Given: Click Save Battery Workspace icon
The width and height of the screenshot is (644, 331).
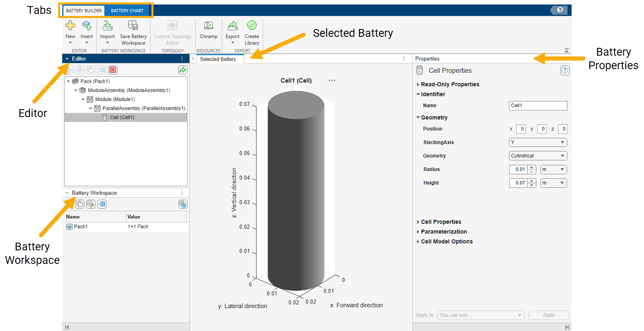Looking at the screenshot, I should (133, 26).
